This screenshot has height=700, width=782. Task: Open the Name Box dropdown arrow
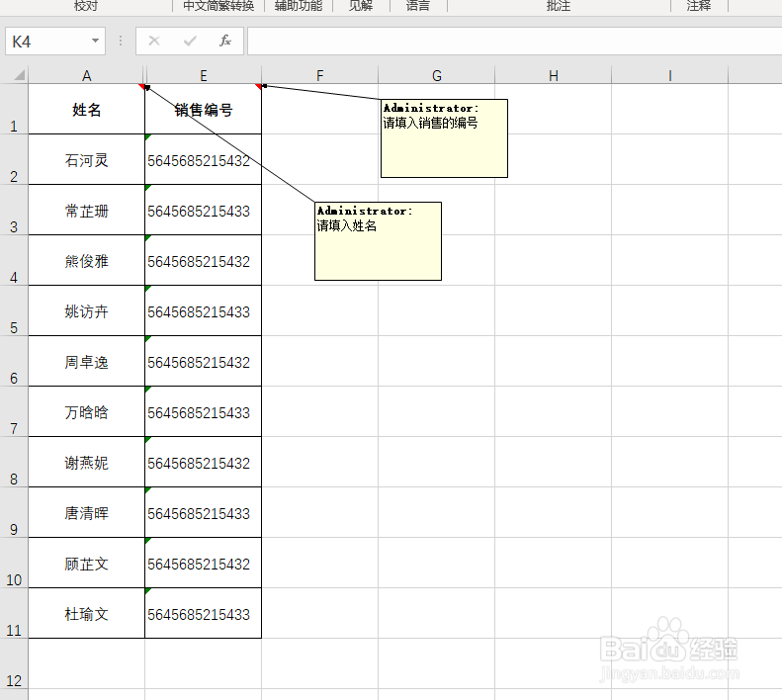[95, 41]
